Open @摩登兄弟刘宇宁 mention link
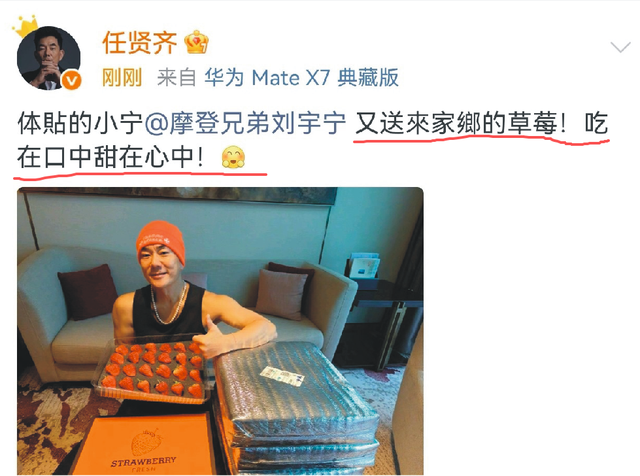The height and width of the screenshot is (476, 640). (x=245, y=123)
